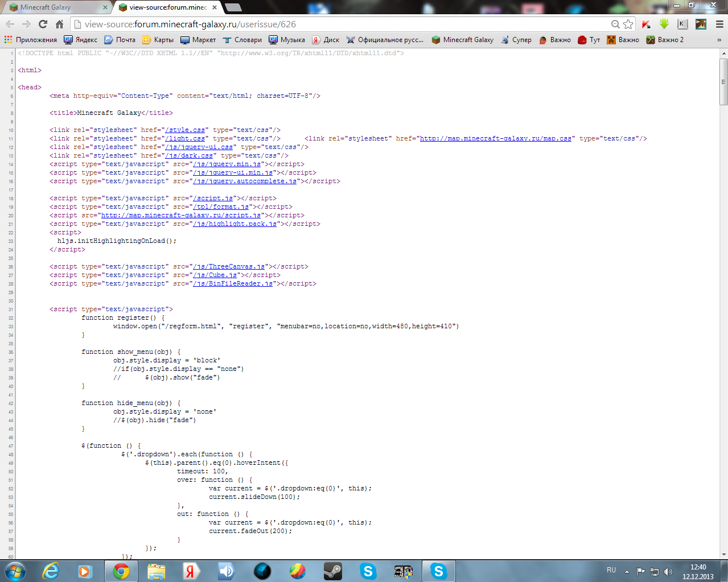Image resolution: width=728 pixels, height=582 pixels.
Task: Click the text "hljs.initHighlightingOnLoad();"
Action: pos(117,241)
